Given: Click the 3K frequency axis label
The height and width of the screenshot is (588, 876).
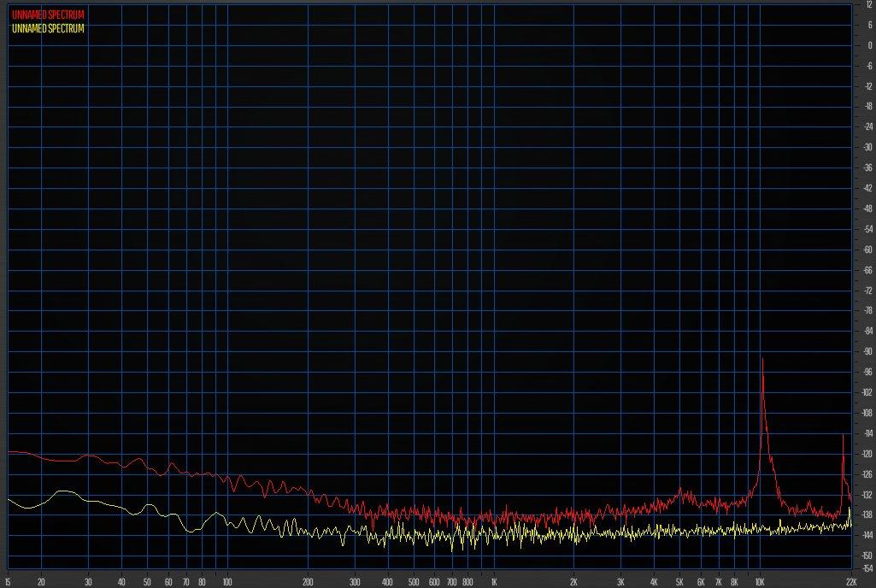Looking at the screenshot, I should coord(620,582).
